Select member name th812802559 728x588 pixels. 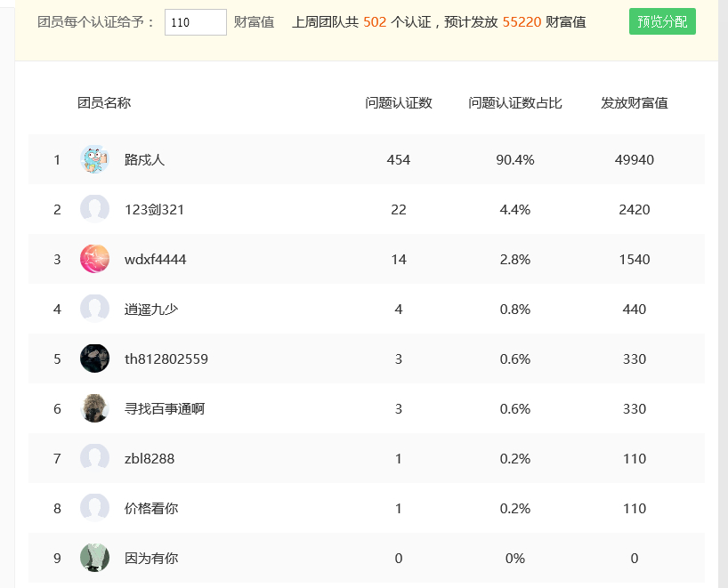coord(166,358)
